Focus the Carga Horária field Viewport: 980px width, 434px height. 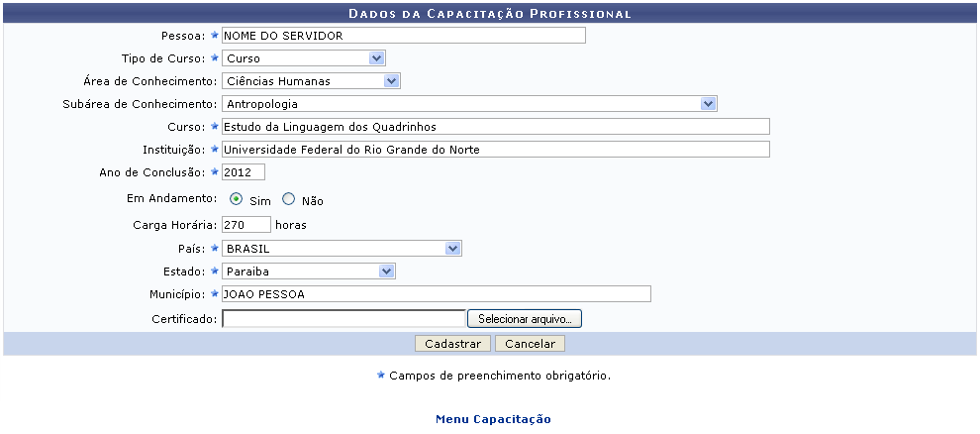pos(245,225)
